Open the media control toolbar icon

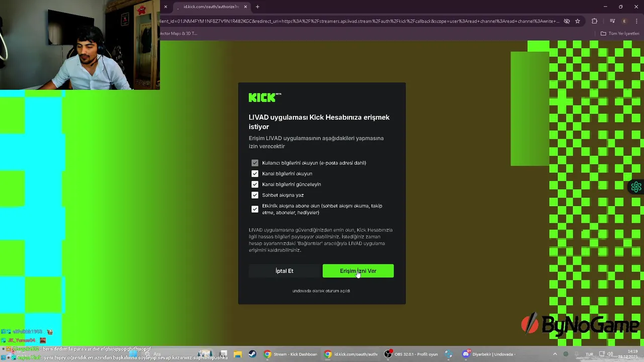coord(612,21)
